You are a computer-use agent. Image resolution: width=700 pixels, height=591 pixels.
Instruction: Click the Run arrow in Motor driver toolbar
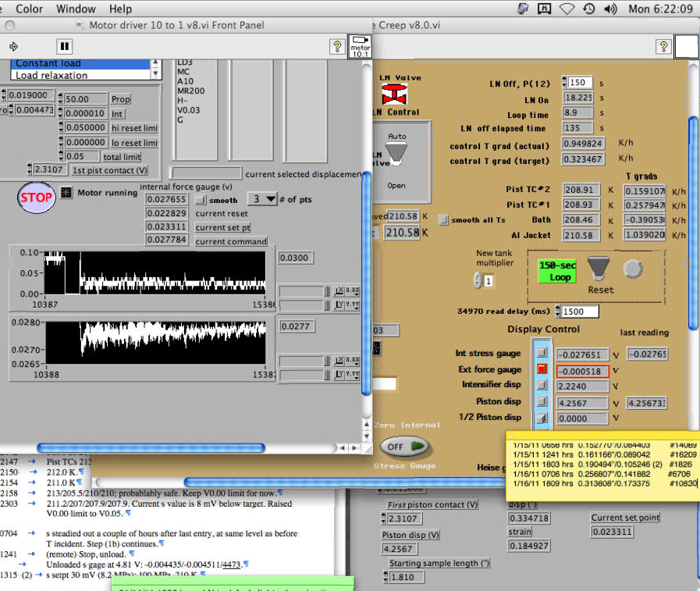(x=13, y=47)
